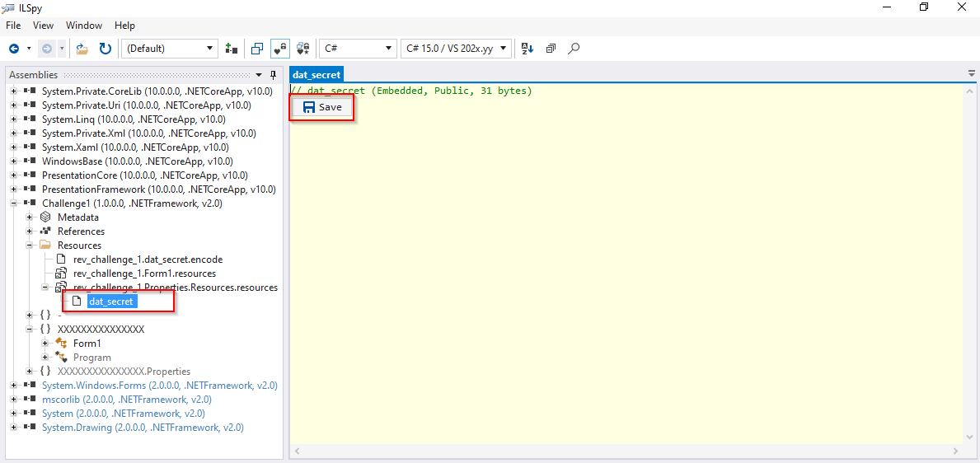Click the horizontal scrollbar right arrow

coord(956,451)
